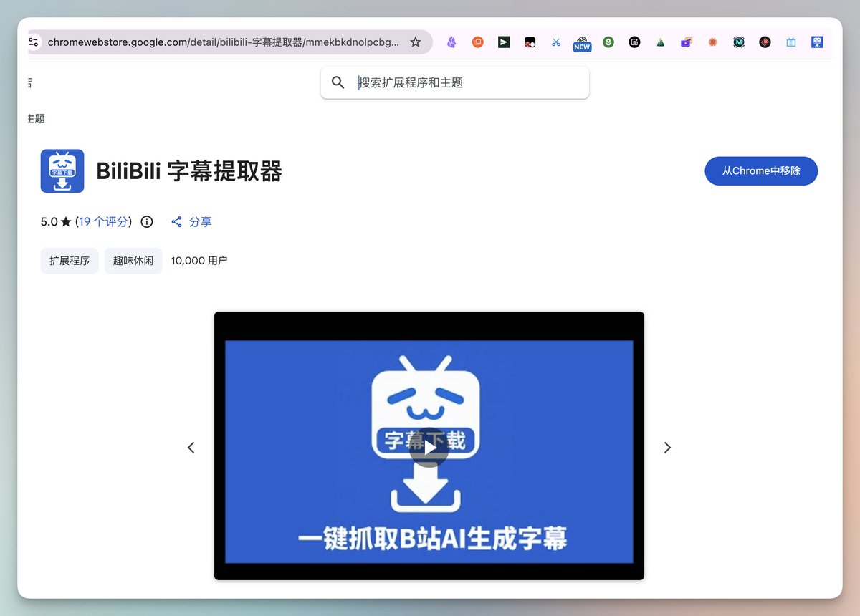860x616 pixels.
Task: Click 从Chrome中移除 button
Action: tap(761, 171)
